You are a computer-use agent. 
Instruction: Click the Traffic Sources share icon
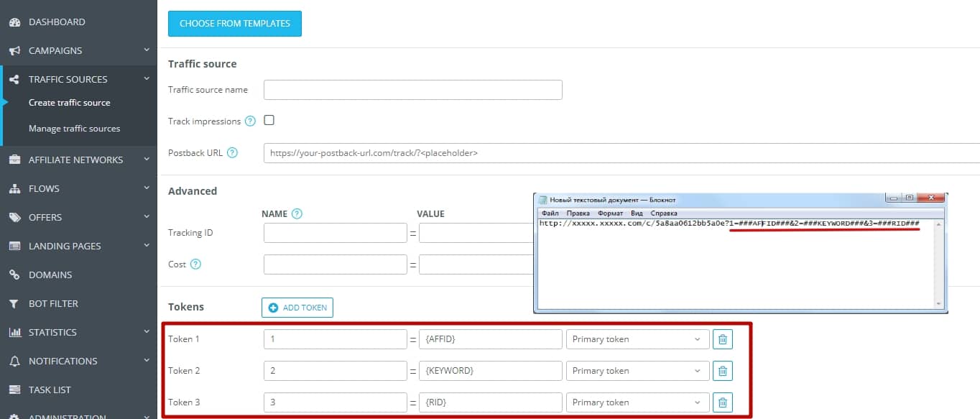pos(14,80)
